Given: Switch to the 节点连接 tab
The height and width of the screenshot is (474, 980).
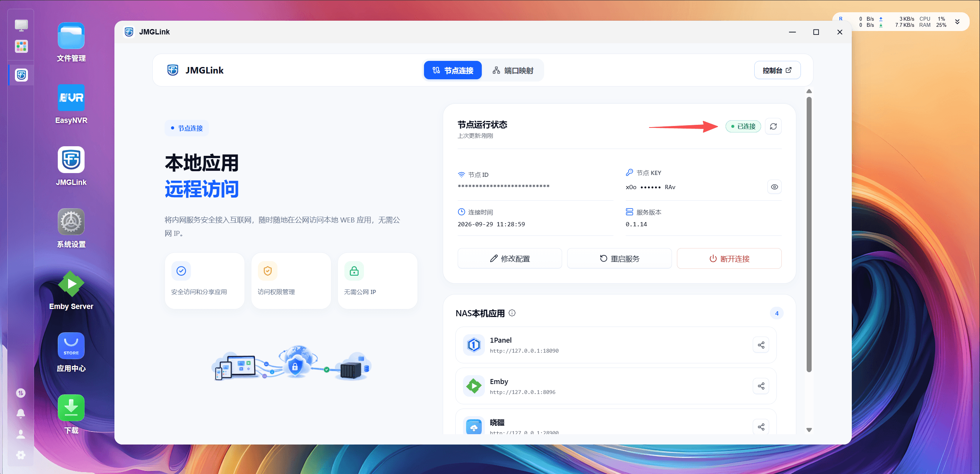Looking at the screenshot, I should pos(453,70).
